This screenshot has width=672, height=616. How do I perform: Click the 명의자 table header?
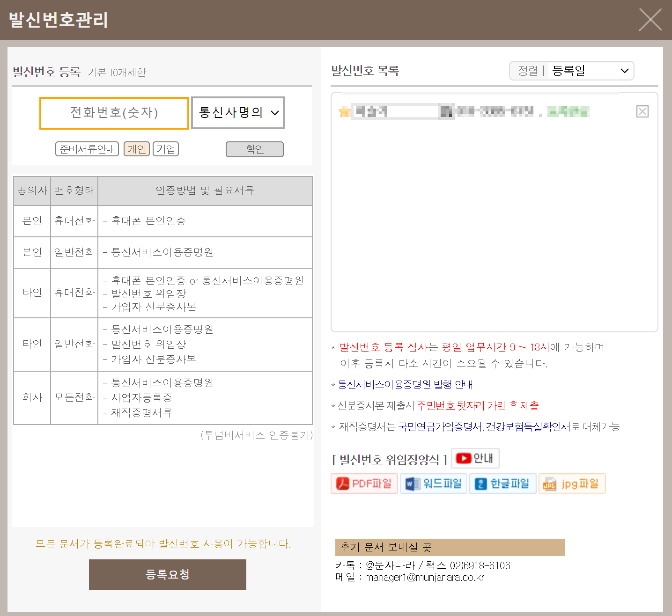pyautogui.click(x=32, y=191)
